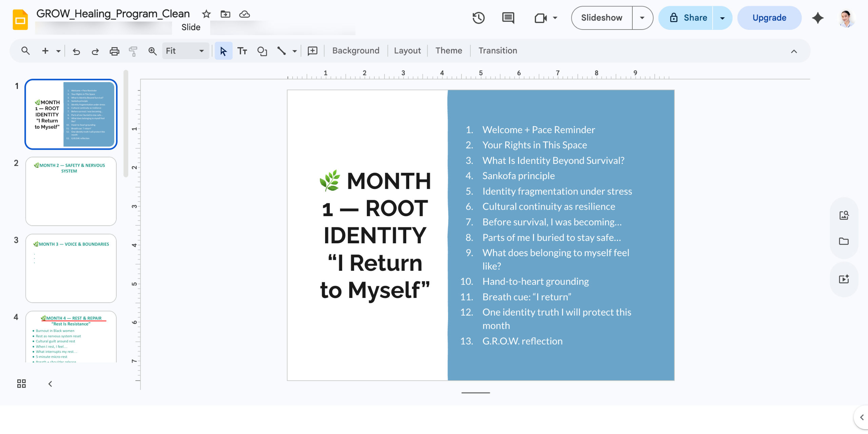Open the Slide menu
This screenshot has height=434, width=868.
191,27
